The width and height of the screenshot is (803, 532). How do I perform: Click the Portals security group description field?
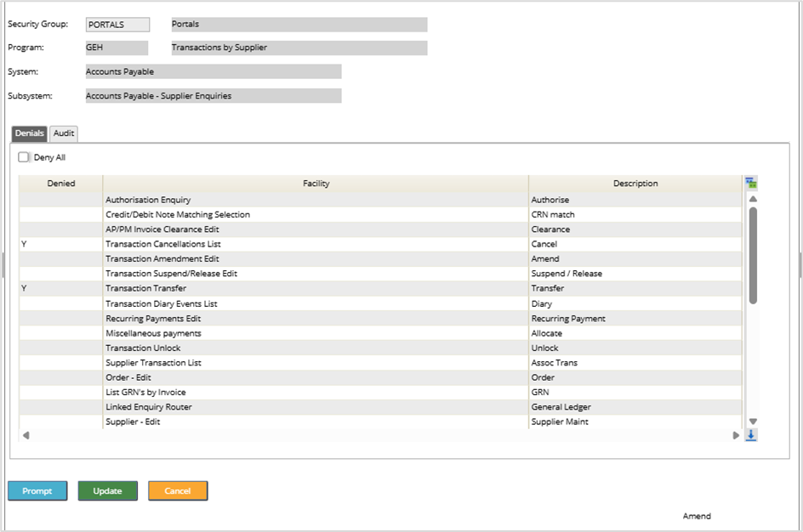[299, 25]
